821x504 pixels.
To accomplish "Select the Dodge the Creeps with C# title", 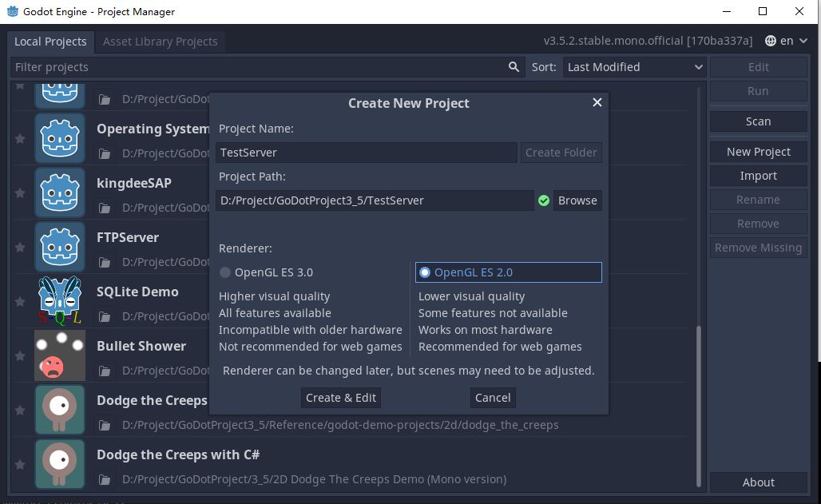I will [x=178, y=454].
